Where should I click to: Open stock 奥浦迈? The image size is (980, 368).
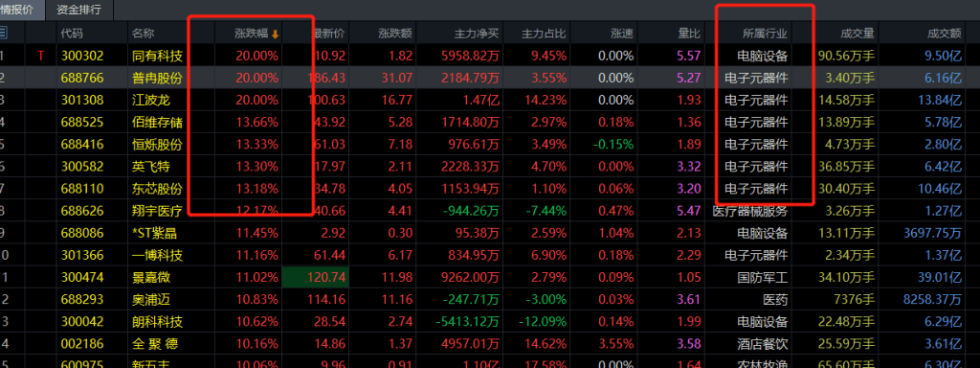click(150, 299)
